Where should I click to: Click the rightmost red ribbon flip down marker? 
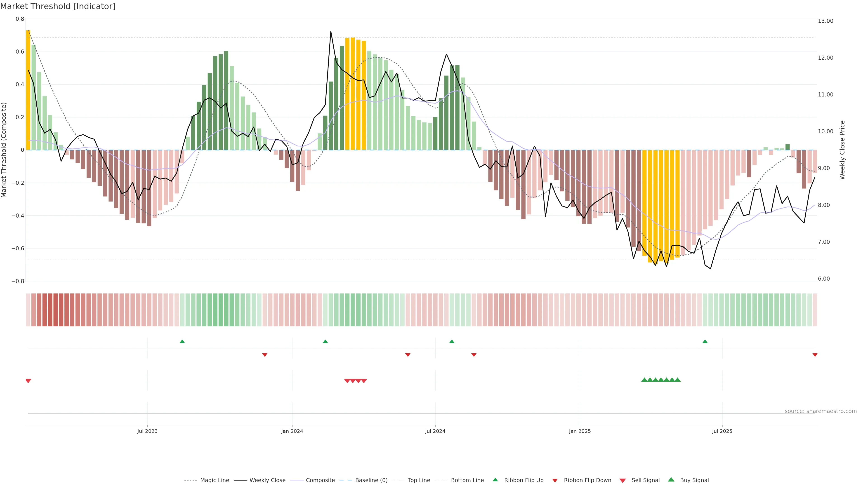click(x=815, y=355)
